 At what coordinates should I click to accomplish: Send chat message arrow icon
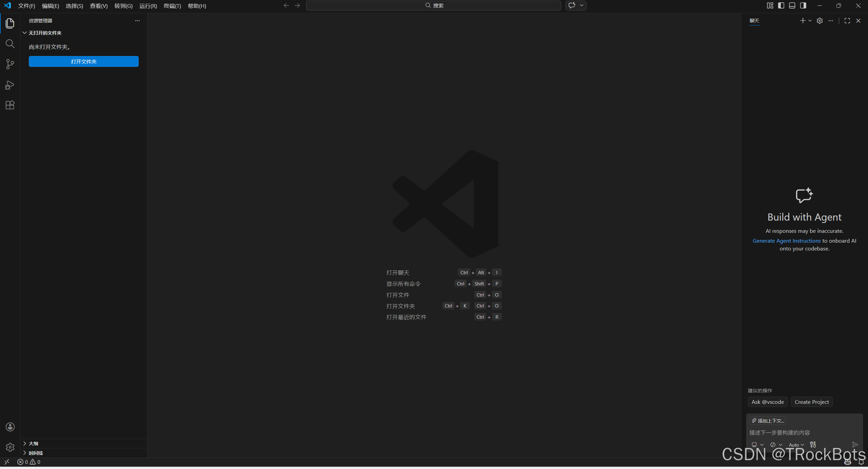pyautogui.click(x=855, y=445)
